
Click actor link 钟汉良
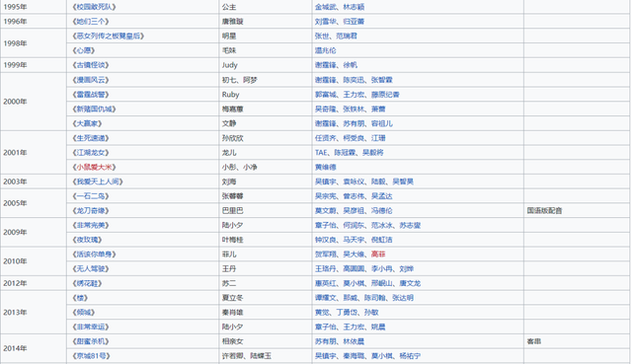click(326, 240)
